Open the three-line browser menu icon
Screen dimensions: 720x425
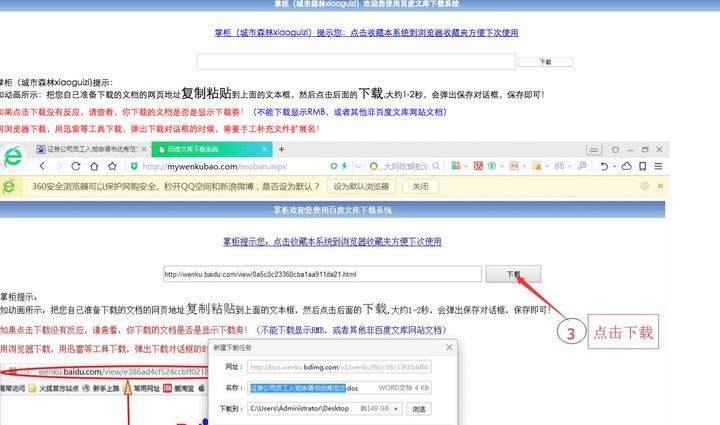pyautogui.click(x=658, y=166)
